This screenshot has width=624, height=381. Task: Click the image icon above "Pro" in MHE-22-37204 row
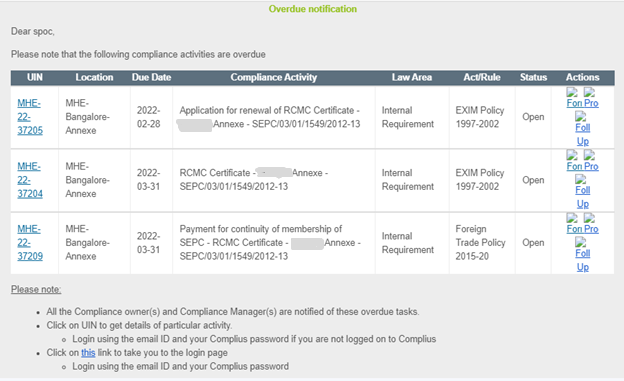click(x=589, y=155)
